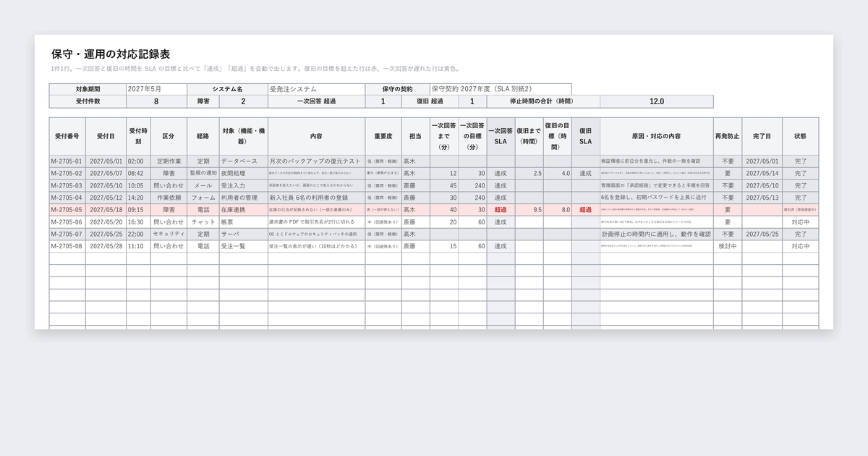This screenshot has width=868, height=456.
Task: Click the チャット cell
Action: [x=203, y=222]
